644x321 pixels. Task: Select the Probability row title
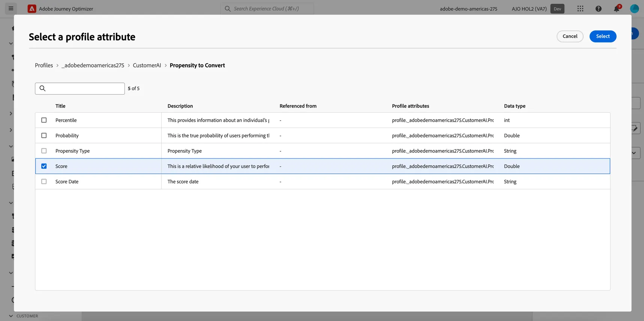(67, 136)
